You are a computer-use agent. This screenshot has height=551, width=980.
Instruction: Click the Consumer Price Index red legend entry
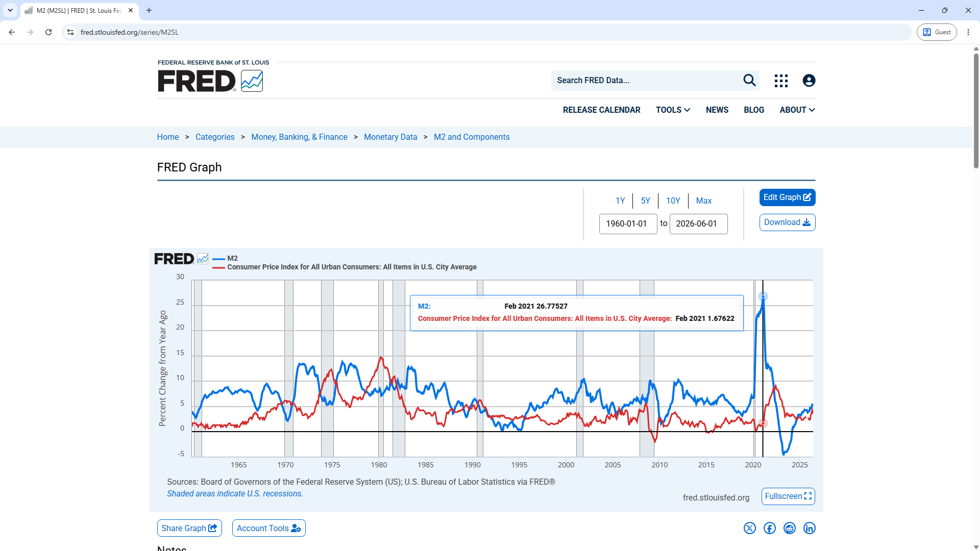(345, 267)
